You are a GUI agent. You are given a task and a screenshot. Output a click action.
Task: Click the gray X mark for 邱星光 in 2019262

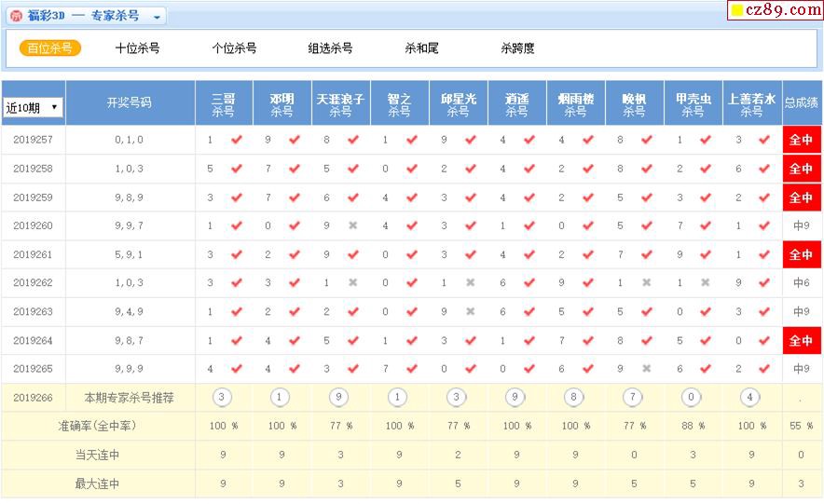point(471,282)
